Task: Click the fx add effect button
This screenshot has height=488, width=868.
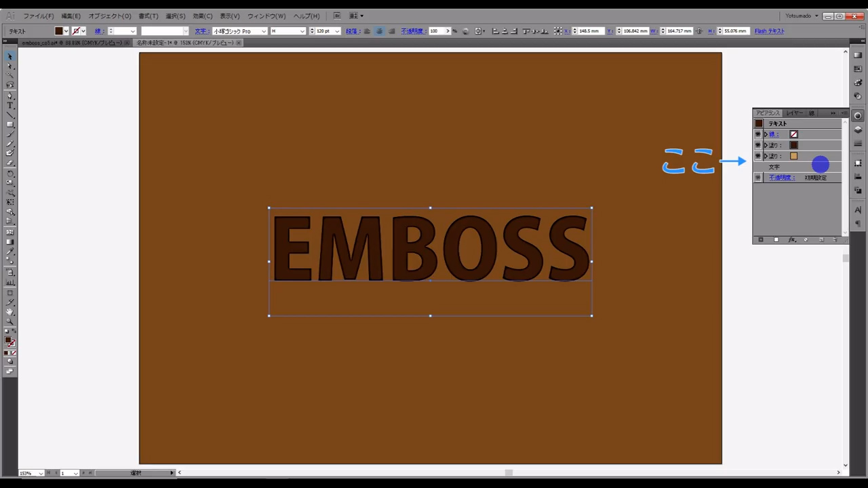Action: coord(791,240)
